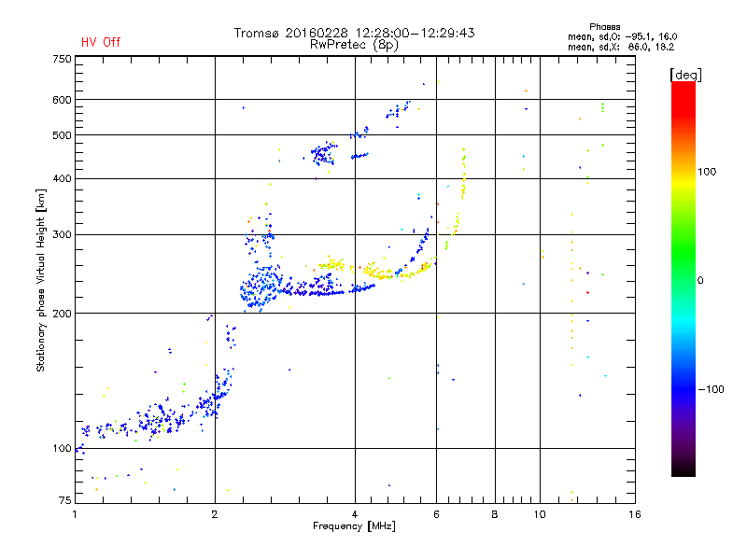
Task: Click the y-axis label '600'
Action: click(62, 100)
